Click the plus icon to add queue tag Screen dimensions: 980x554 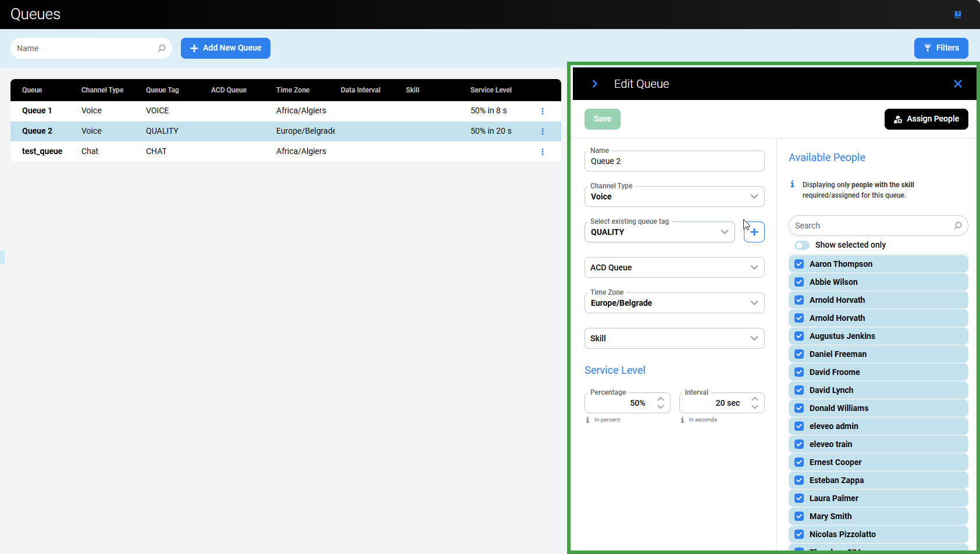tap(754, 232)
